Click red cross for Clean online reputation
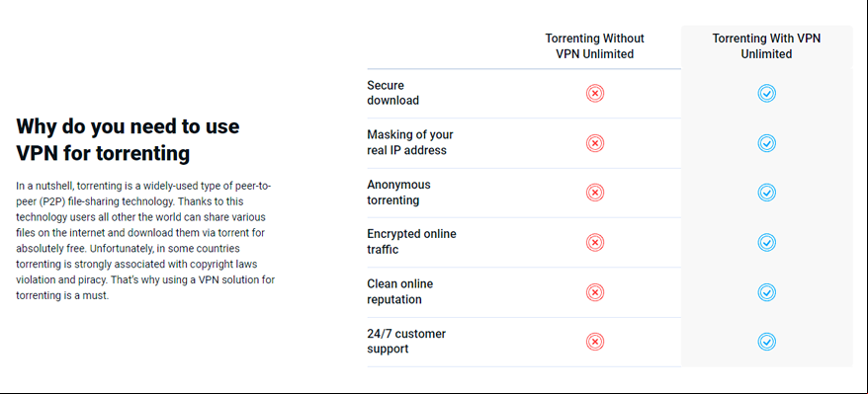 pyautogui.click(x=595, y=291)
